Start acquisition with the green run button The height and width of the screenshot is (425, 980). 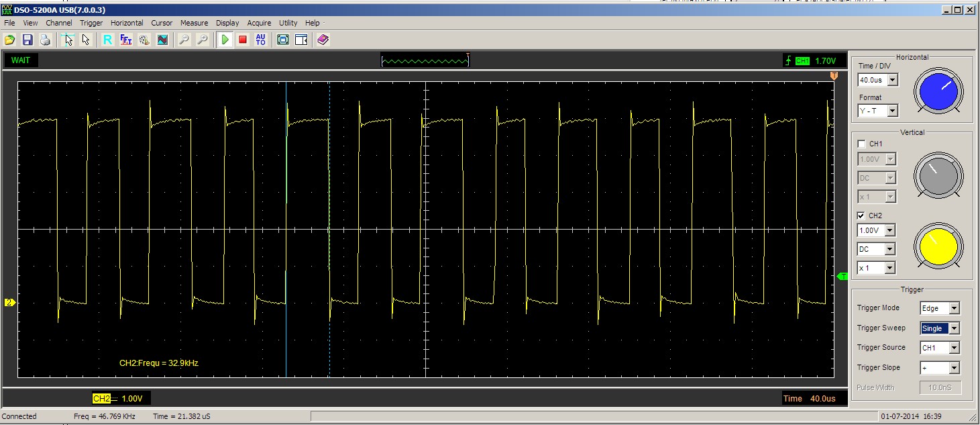(x=225, y=40)
